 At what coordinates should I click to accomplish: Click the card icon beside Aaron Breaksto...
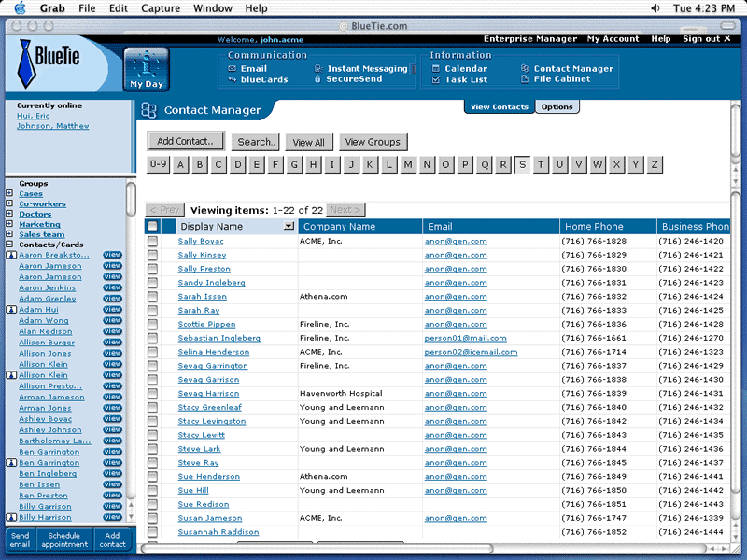(11, 255)
